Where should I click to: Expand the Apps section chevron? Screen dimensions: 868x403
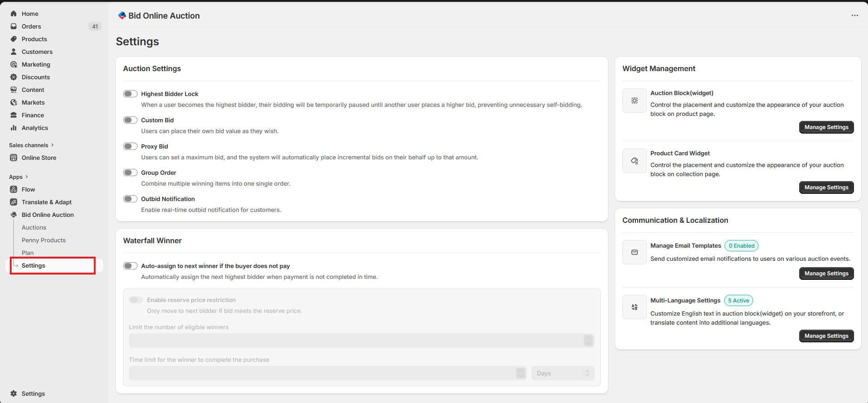coord(27,177)
